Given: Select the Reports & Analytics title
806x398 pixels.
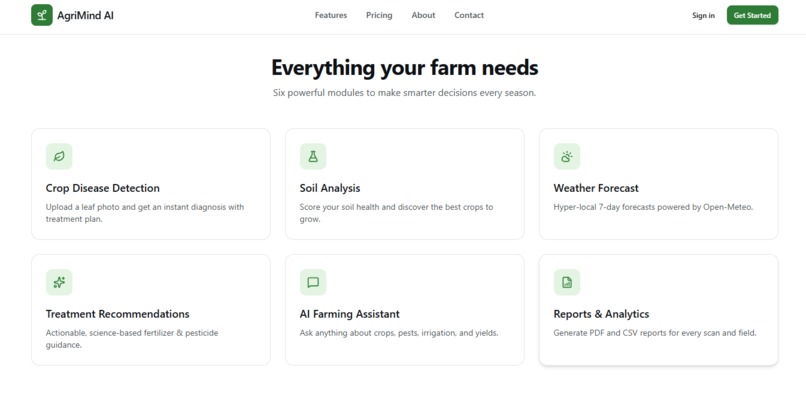Looking at the screenshot, I should [x=601, y=314].
